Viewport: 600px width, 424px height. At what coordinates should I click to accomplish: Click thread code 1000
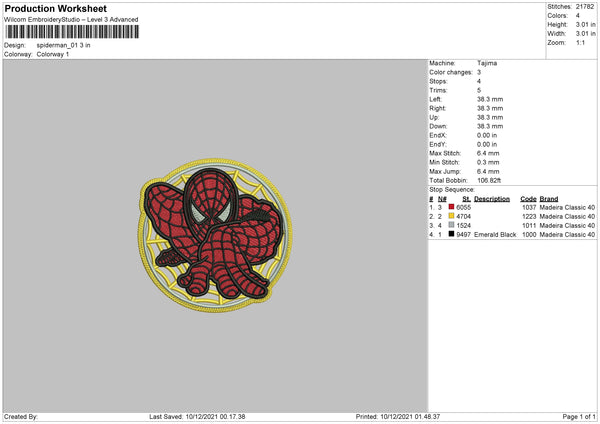[x=529, y=235]
